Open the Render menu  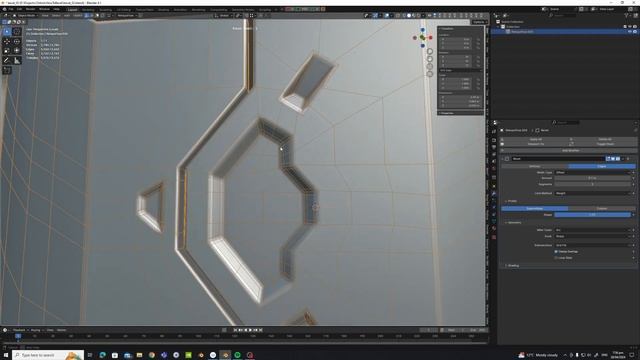(31, 9)
